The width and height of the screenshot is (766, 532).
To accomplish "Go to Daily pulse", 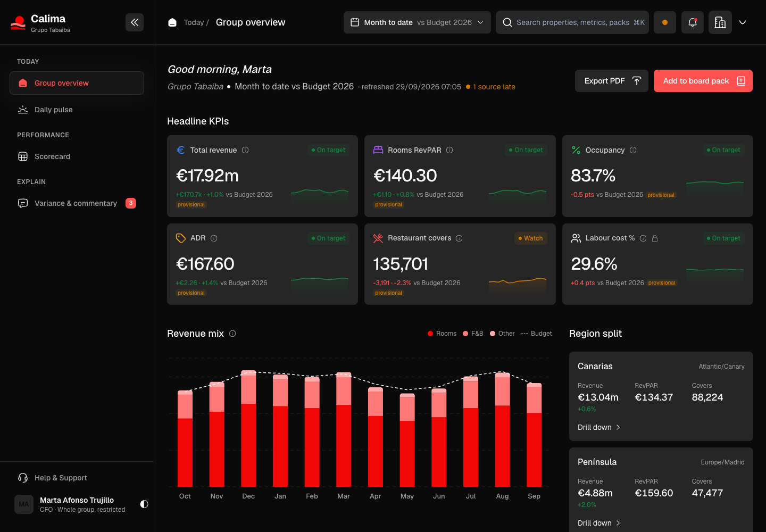I will 77,110.
